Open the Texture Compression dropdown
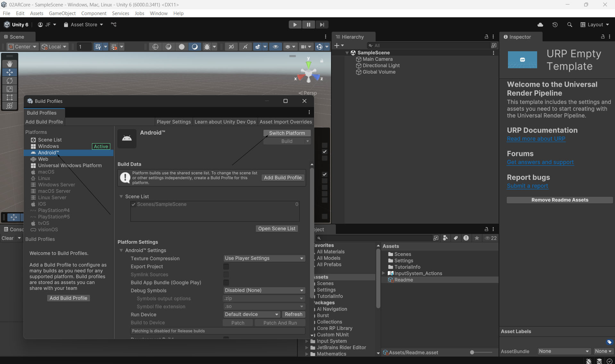The image size is (615, 364). (264, 258)
